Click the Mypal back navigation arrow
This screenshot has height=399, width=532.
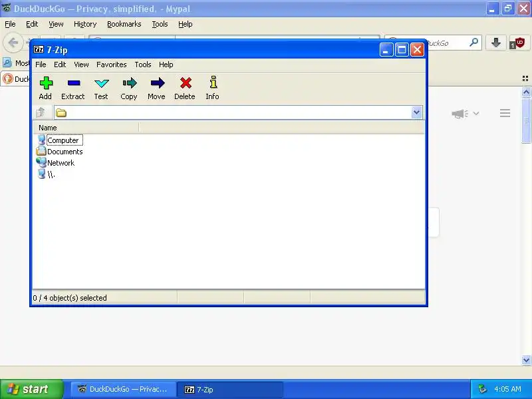point(13,43)
